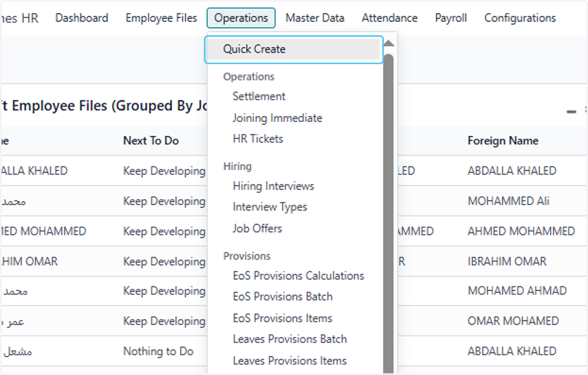Sort by Foreign Name column
588x375 pixels.
click(503, 141)
